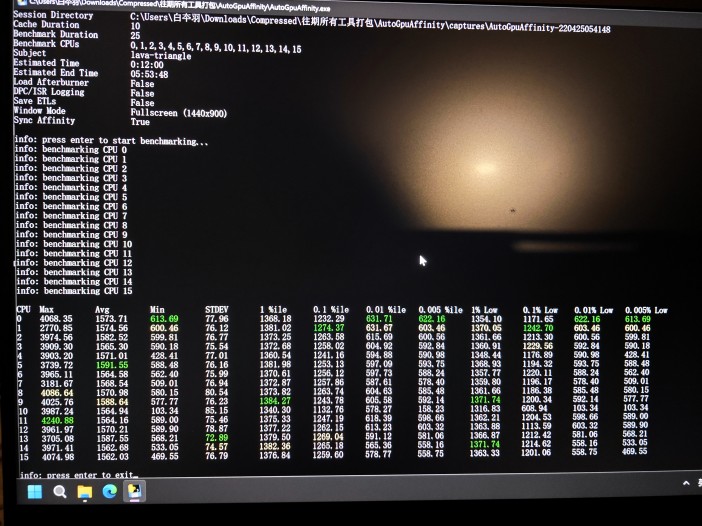Click the line 'benchmarking CPU 0'
Image resolution: width=702 pixels, height=526 pixels.
point(71,150)
